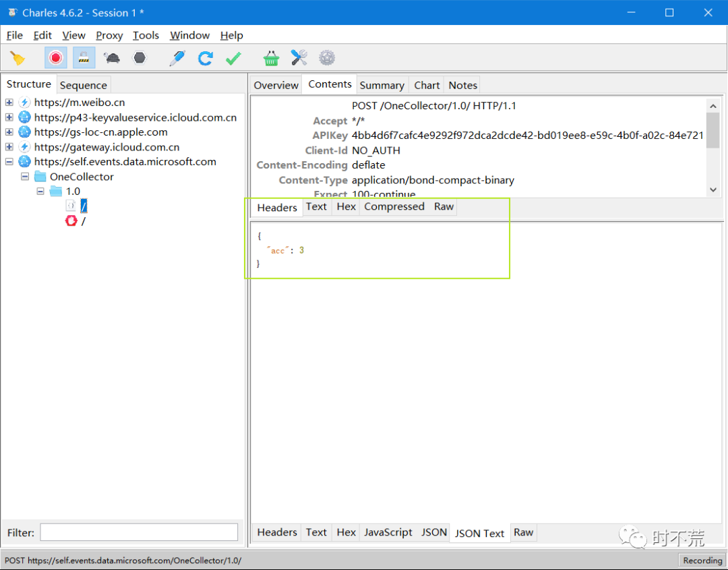Click the Content-Type application/bond-compact-binary value
Viewport: 728px width, 570px height.
click(433, 180)
